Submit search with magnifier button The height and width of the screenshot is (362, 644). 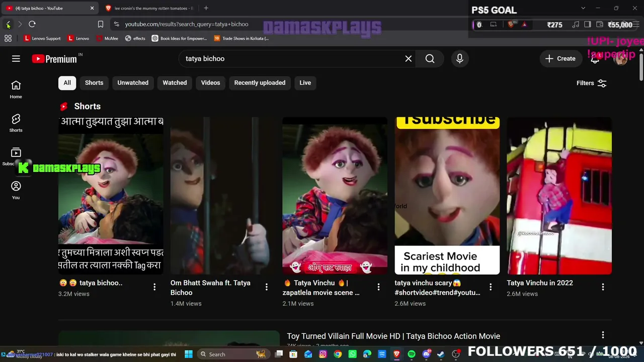click(430, 59)
